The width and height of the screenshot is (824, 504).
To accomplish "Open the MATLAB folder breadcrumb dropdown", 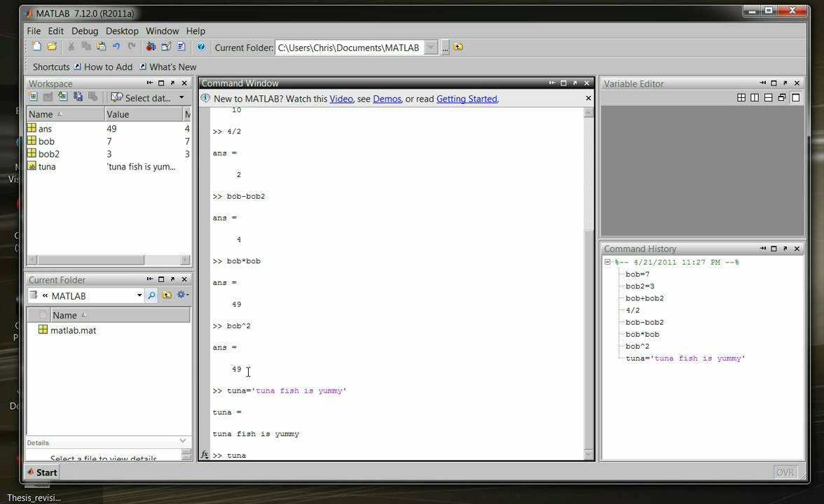I will (x=139, y=295).
